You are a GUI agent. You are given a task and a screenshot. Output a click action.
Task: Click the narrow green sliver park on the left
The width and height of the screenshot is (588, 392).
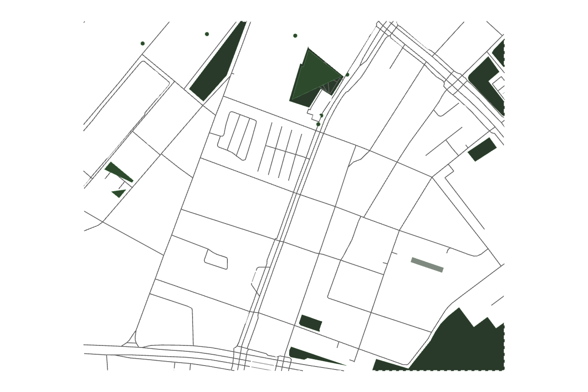118,172
